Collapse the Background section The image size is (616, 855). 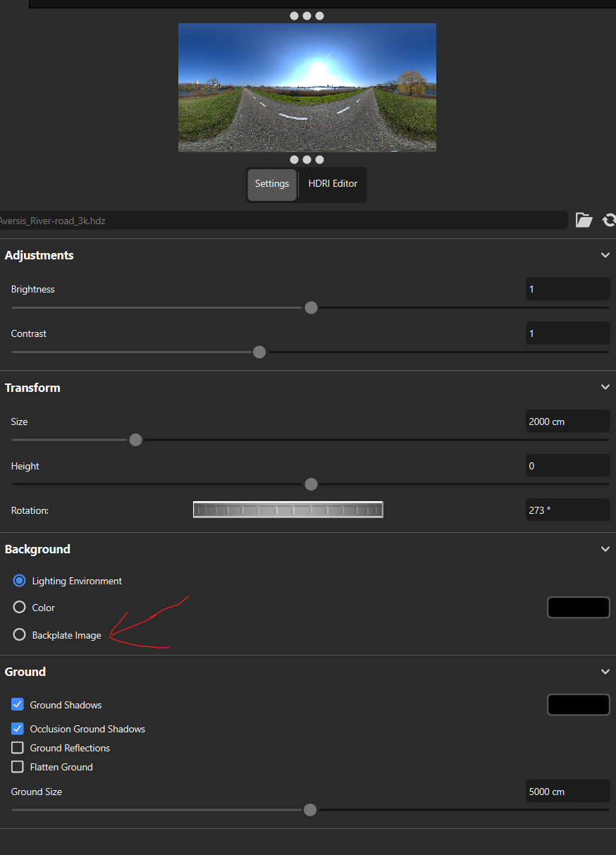(605, 548)
